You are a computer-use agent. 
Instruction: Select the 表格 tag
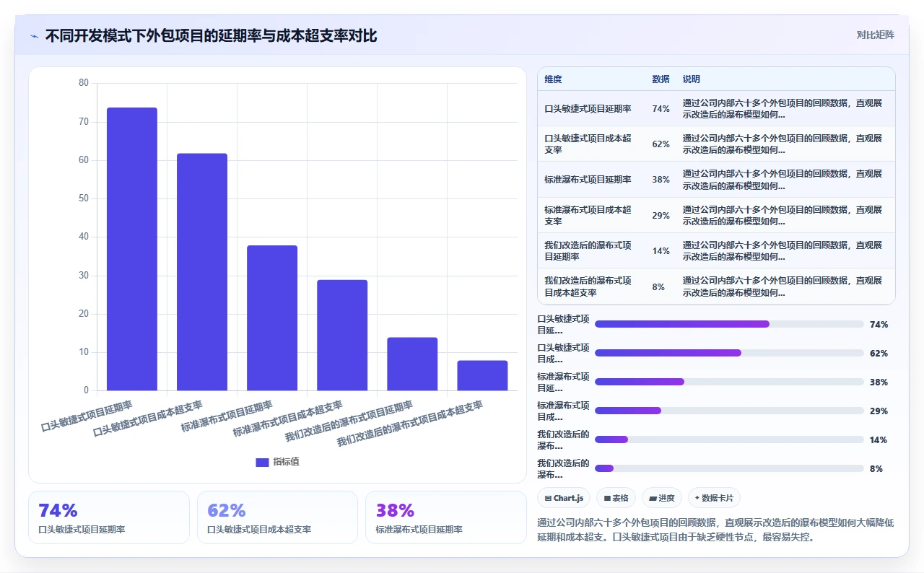click(x=616, y=498)
